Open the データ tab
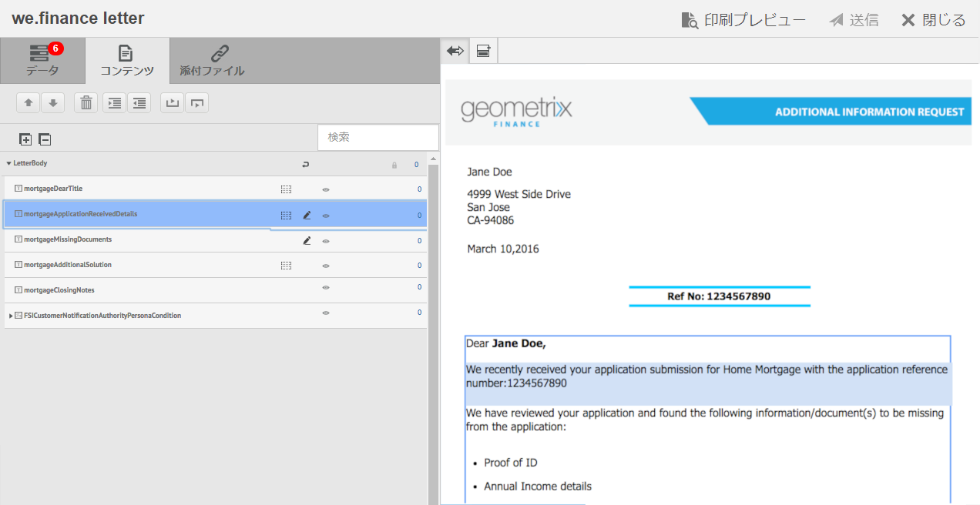The image size is (980, 505). (42, 61)
